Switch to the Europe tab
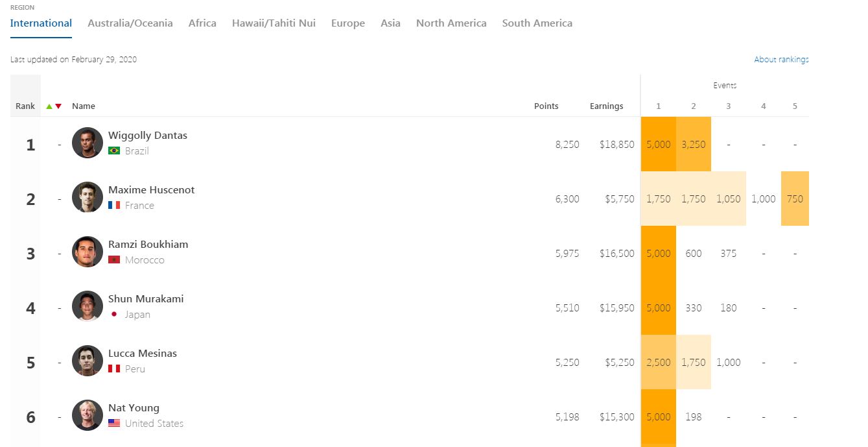868x447 pixels. (x=347, y=23)
